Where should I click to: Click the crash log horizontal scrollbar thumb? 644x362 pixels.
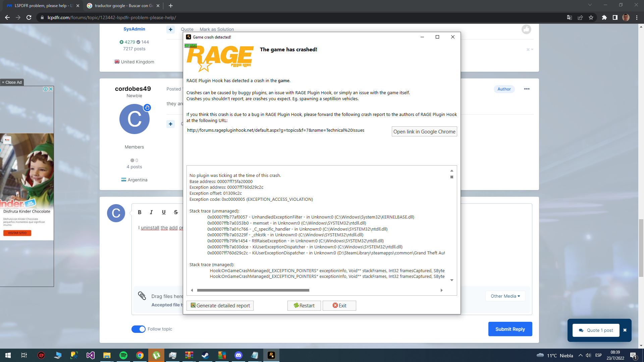click(x=253, y=290)
